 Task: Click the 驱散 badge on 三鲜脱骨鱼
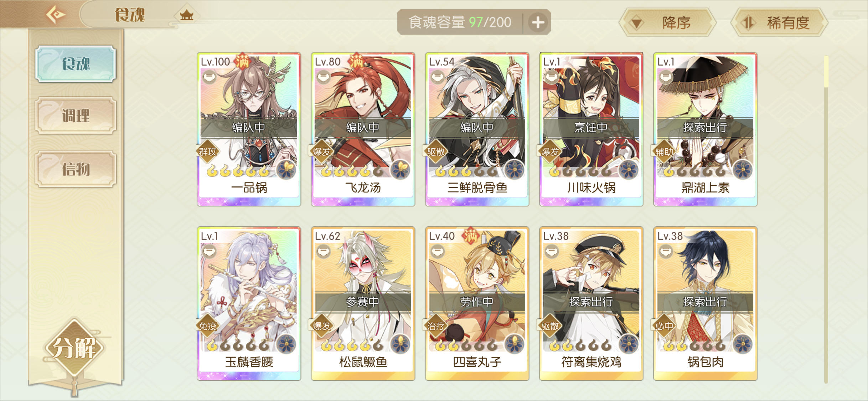pos(436,152)
